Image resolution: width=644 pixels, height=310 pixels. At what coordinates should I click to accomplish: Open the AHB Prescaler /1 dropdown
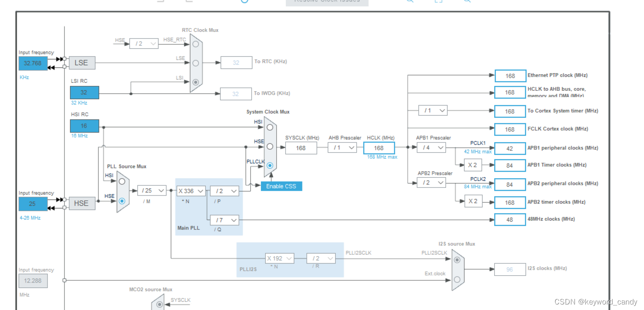click(x=342, y=148)
